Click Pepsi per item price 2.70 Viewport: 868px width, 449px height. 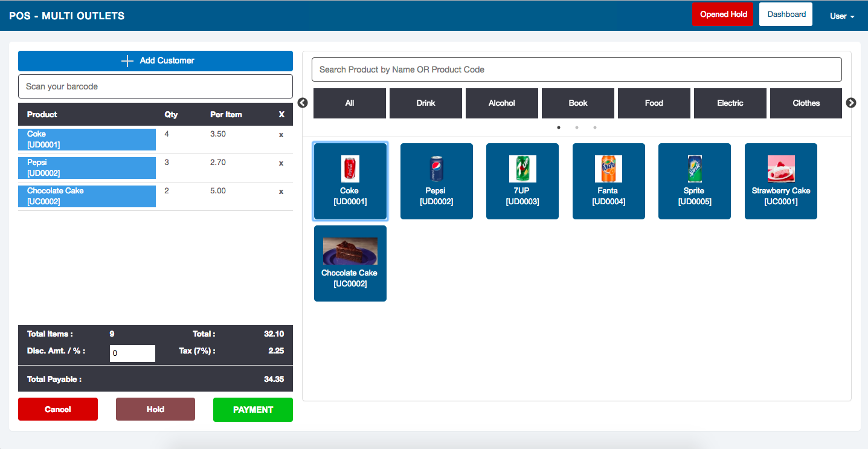click(218, 163)
